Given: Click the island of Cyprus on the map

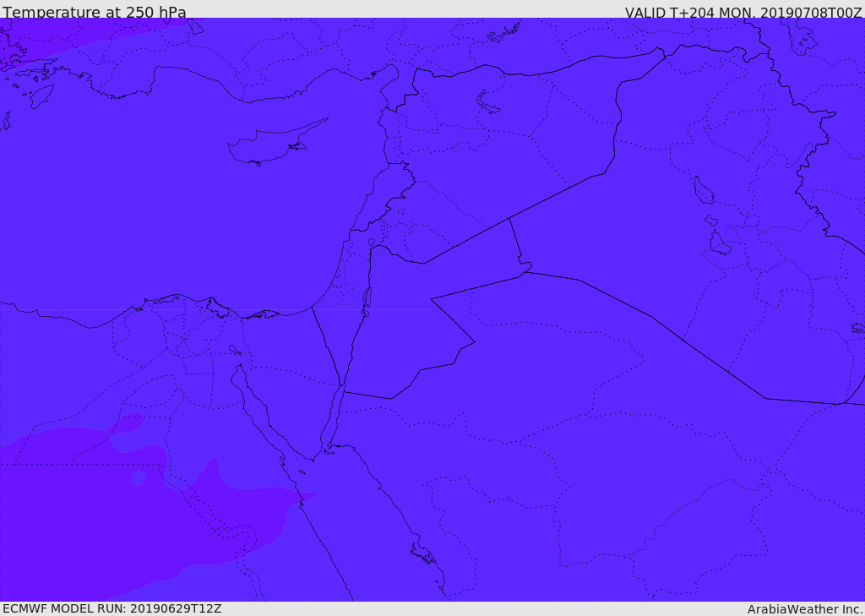Looking at the screenshot, I should point(276,144).
